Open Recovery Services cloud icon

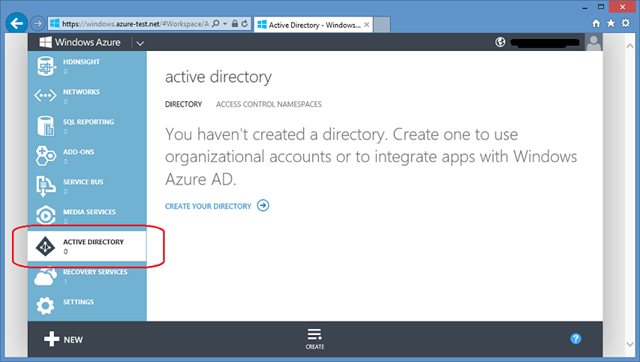coord(45,276)
